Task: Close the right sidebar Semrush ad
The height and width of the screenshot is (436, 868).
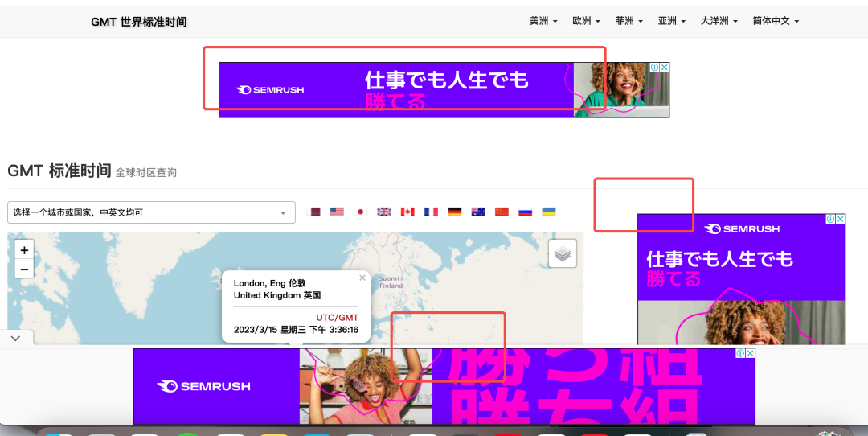Action: 841,219
